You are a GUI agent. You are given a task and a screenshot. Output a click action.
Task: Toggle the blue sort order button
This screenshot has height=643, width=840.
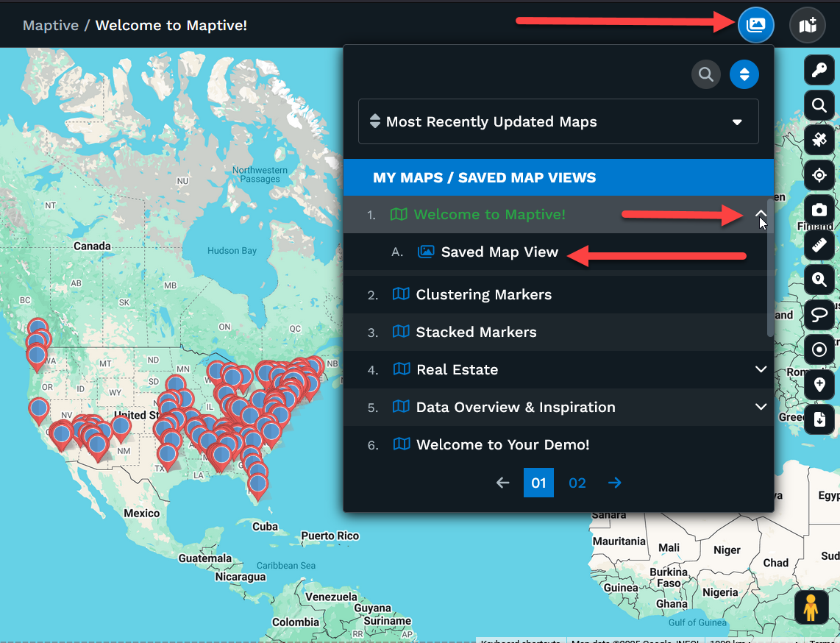(744, 74)
